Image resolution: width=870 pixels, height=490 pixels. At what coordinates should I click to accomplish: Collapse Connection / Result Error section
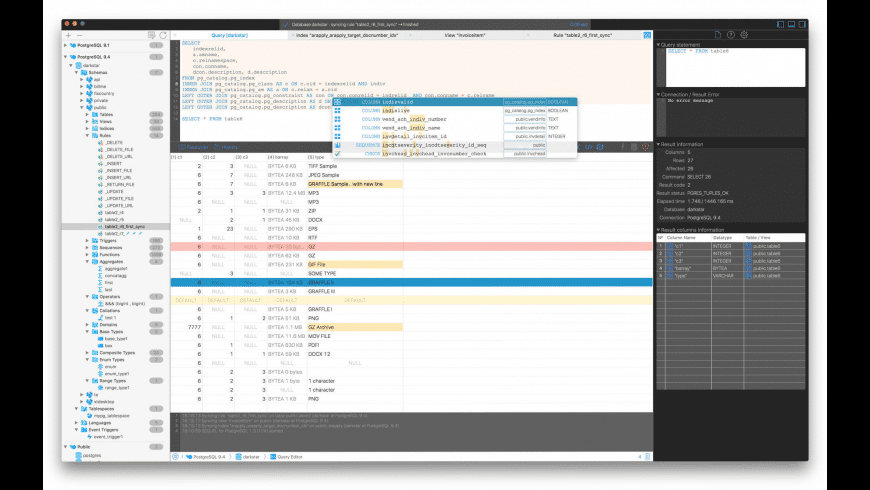point(659,94)
